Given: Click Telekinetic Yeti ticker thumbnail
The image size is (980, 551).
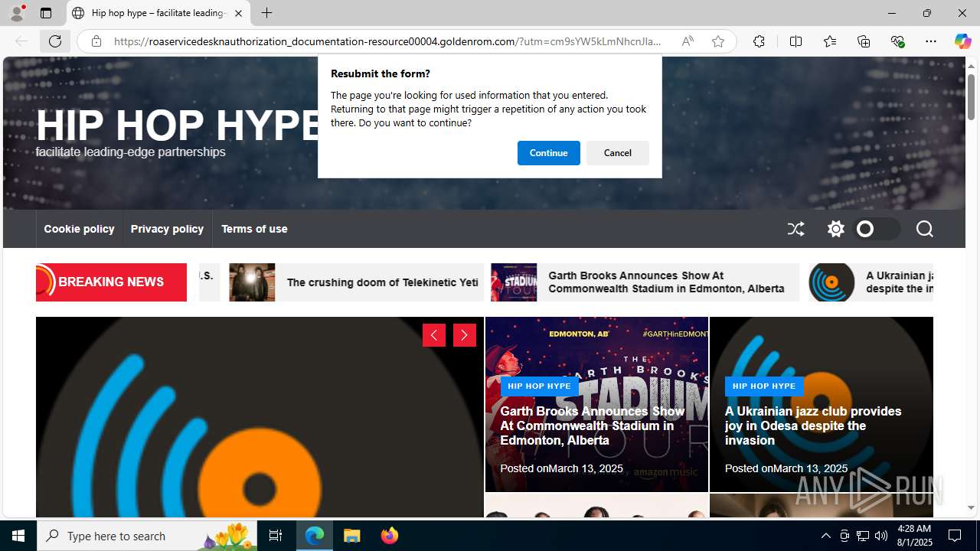Looking at the screenshot, I should tap(252, 282).
